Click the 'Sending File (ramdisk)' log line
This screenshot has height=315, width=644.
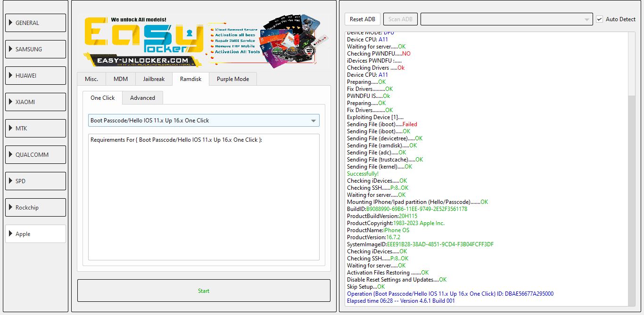[382, 145]
